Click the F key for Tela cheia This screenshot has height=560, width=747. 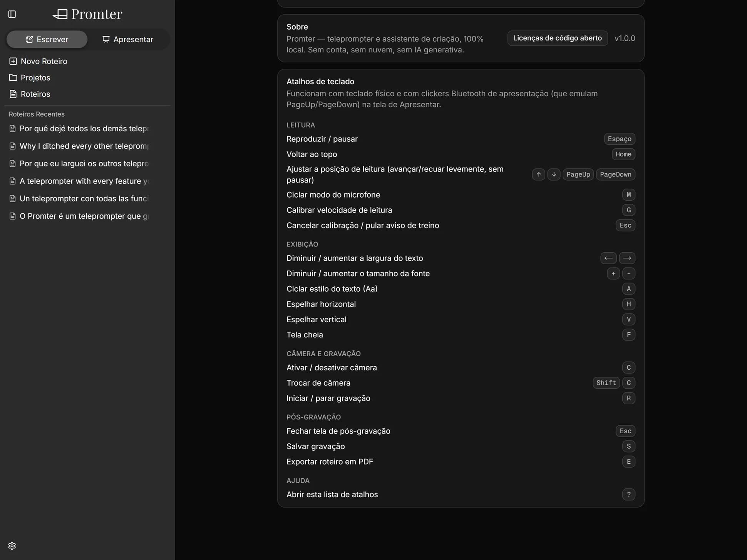click(628, 335)
